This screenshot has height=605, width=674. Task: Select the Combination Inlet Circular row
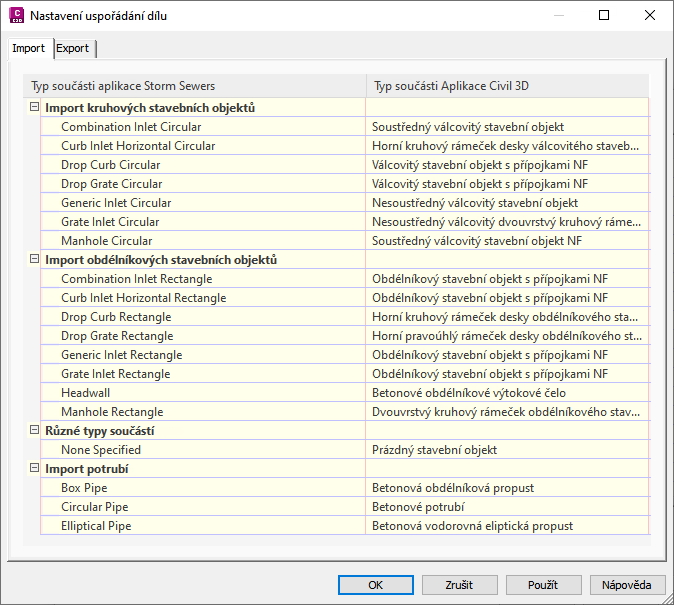[x=130, y=127]
